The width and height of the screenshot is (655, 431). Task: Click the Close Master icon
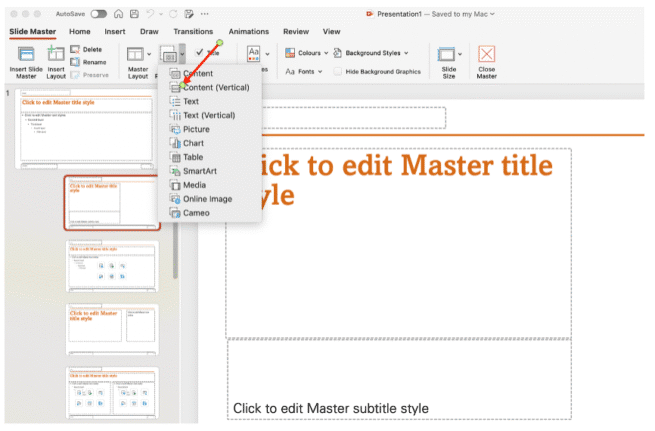click(486, 54)
